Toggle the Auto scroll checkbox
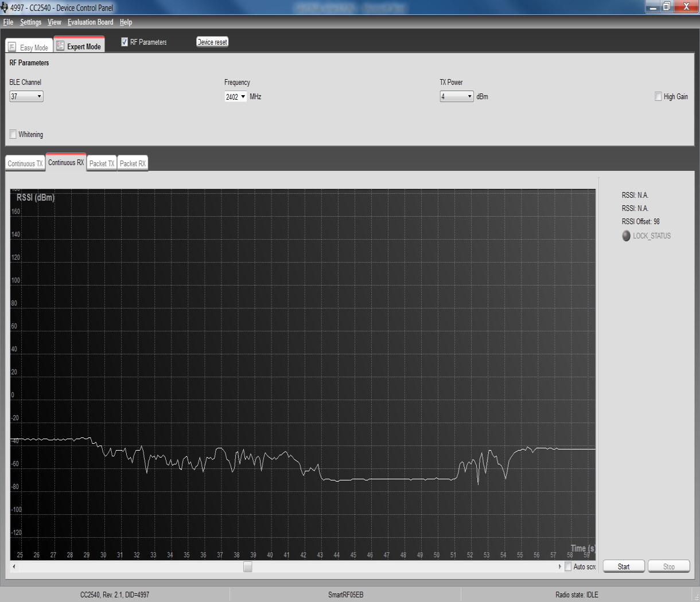This screenshot has height=602, width=700. pos(568,566)
